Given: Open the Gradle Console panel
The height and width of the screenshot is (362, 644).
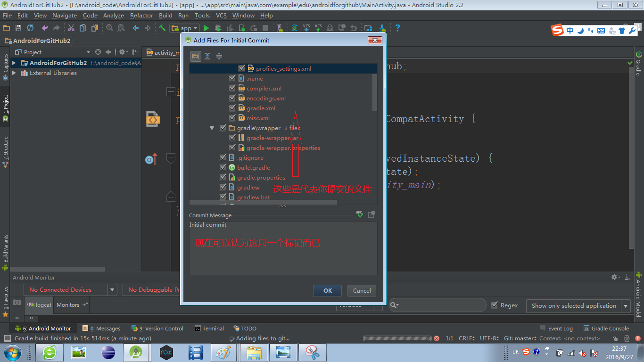Looking at the screenshot, I should tap(606, 328).
